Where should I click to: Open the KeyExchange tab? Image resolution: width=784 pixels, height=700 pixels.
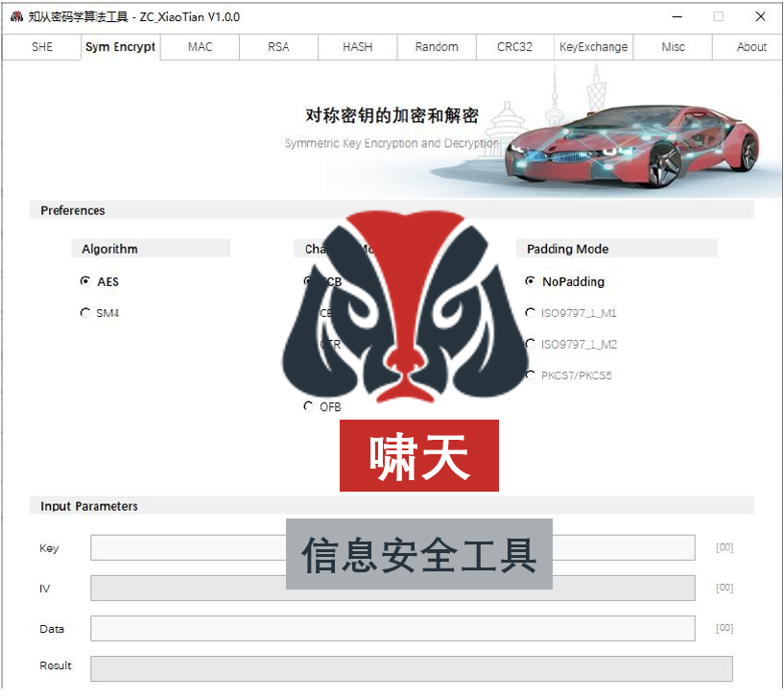pos(593,46)
